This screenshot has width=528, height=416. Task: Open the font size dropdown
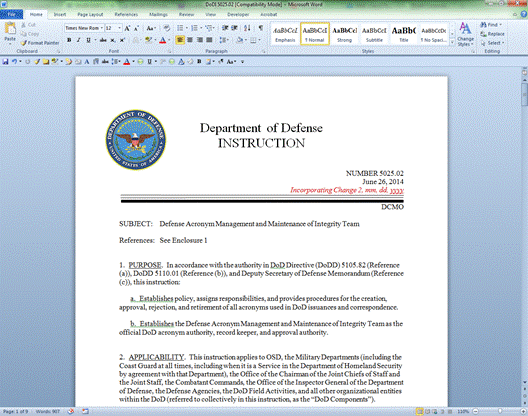pyautogui.click(x=120, y=28)
